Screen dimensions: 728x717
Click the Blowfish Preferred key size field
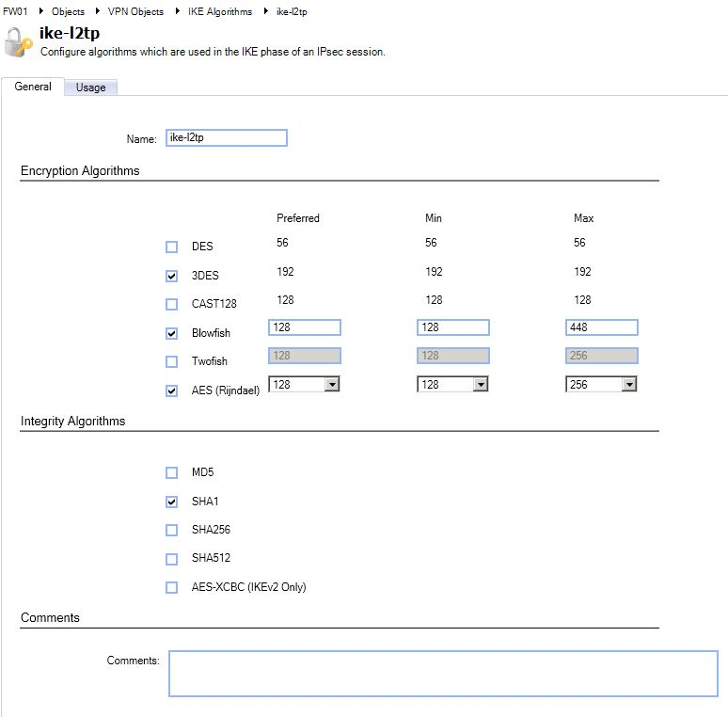(x=304, y=327)
